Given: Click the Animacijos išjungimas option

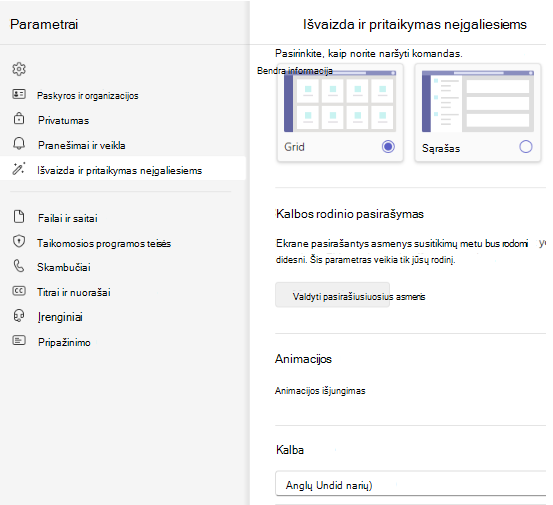Looking at the screenshot, I should point(320,391).
